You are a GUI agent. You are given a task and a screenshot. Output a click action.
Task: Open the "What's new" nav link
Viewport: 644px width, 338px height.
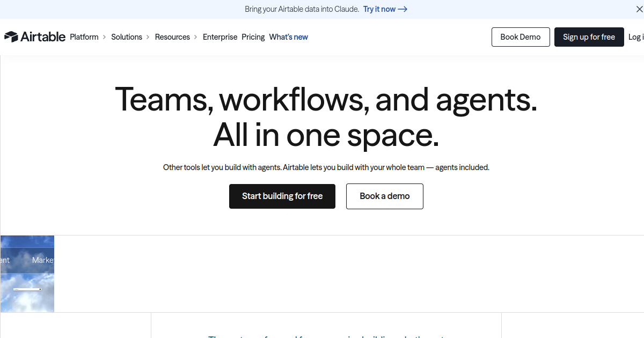point(289,37)
